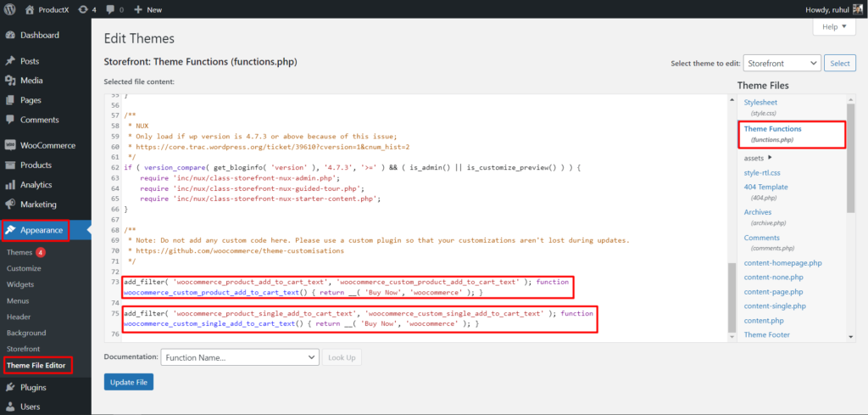Open the Storefront submenu item

pos(23,349)
